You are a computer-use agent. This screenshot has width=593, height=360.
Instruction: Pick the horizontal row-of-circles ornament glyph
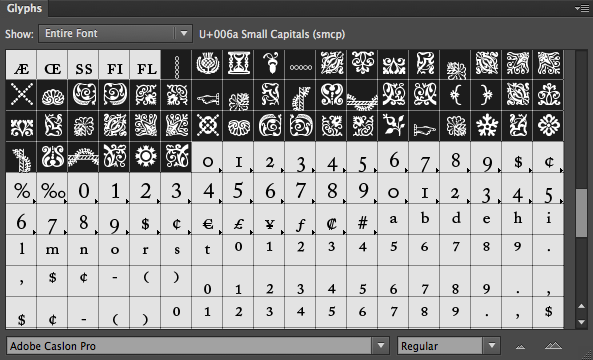[x=300, y=65]
